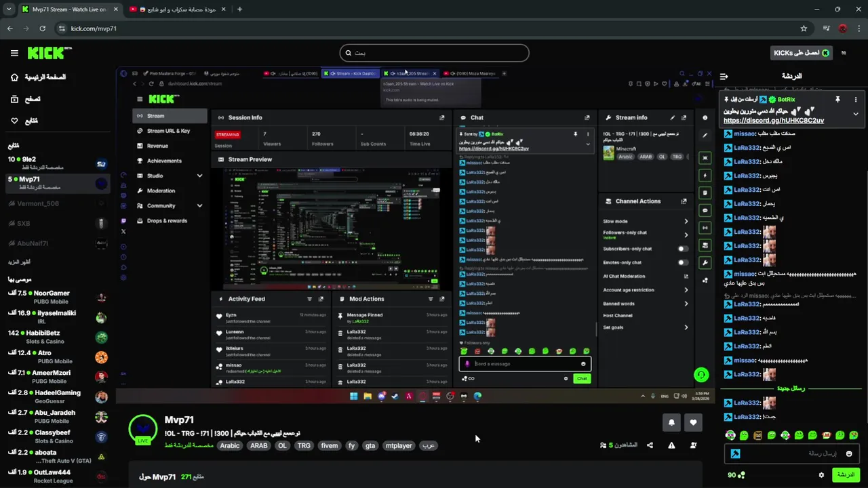Click the KICK logo at top left
The image size is (868, 488).
coord(50,53)
